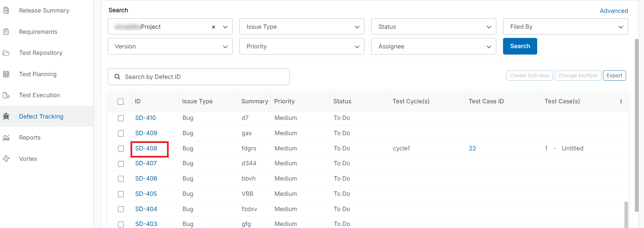Screen dimensions: 644x228
Task: Click the Test Execution icon
Action: (6, 95)
